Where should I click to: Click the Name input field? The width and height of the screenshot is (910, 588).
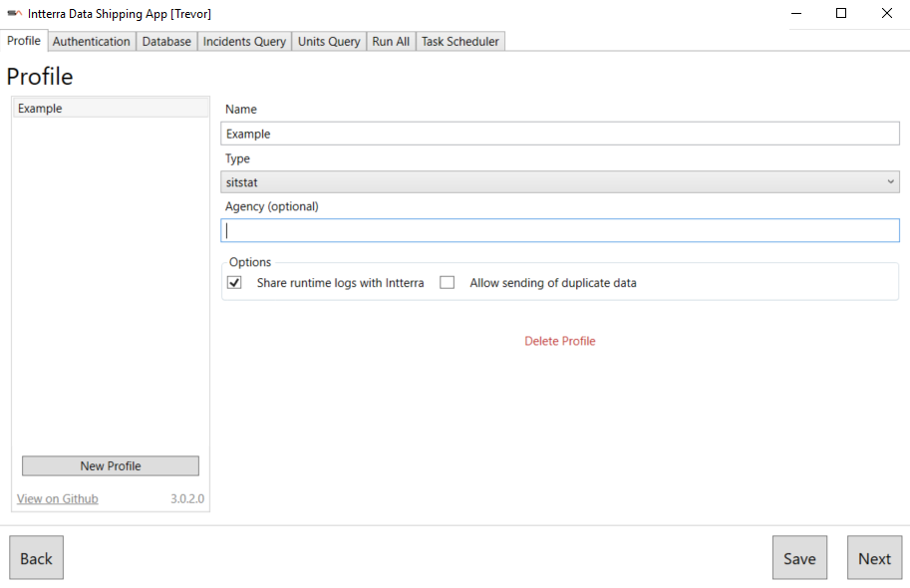point(560,134)
